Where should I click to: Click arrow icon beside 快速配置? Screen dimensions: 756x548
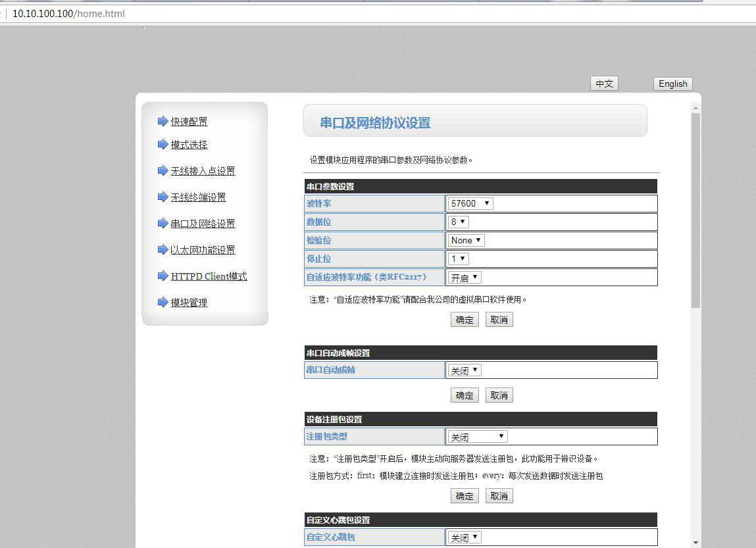[163, 121]
